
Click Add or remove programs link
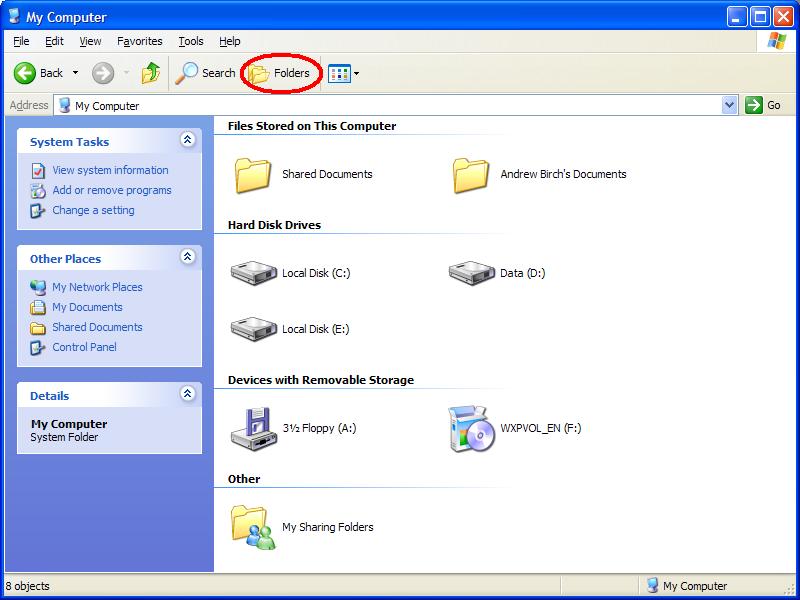point(112,190)
